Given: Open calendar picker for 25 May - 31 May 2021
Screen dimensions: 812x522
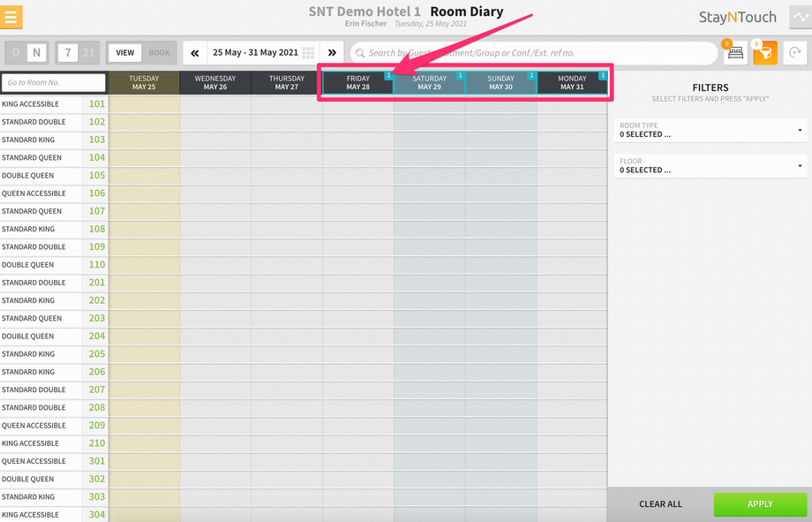Looking at the screenshot, I should coord(263,53).
